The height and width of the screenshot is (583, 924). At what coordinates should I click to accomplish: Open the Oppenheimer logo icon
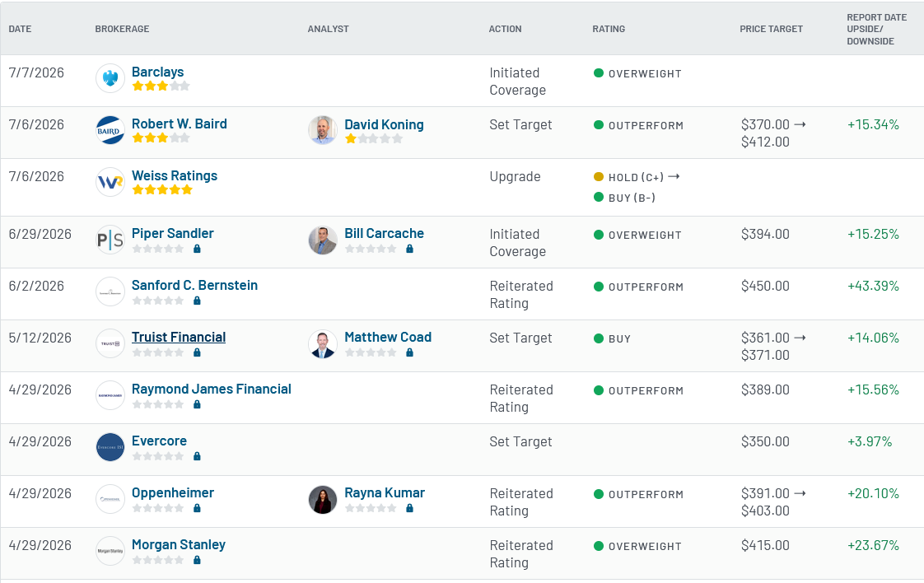(110, 499)
